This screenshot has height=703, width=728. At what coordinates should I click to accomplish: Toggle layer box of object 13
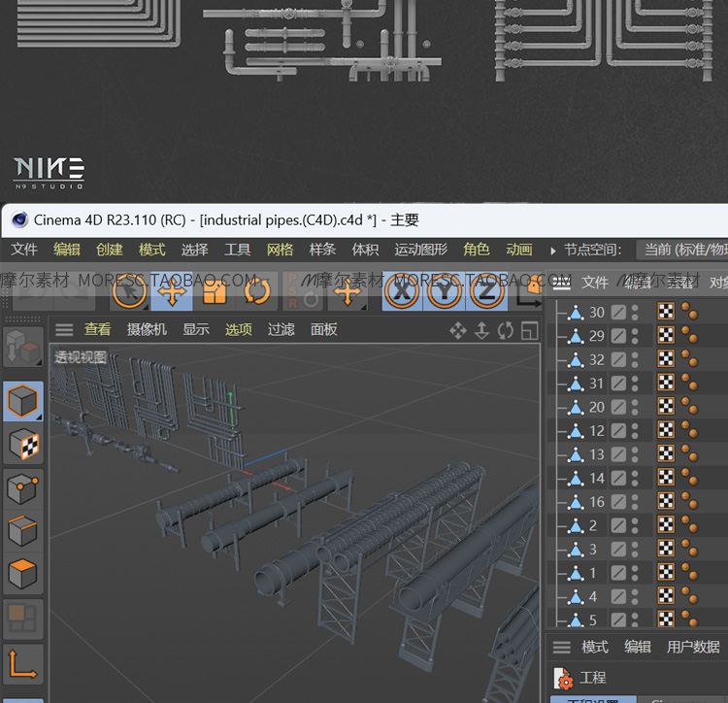(618, 454)
